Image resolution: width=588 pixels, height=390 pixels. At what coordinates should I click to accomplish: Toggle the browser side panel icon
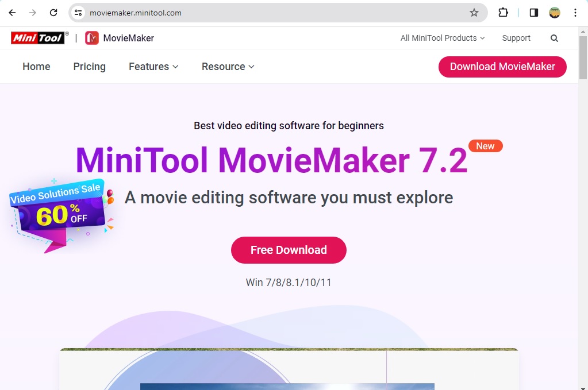[x=533, y=13]
